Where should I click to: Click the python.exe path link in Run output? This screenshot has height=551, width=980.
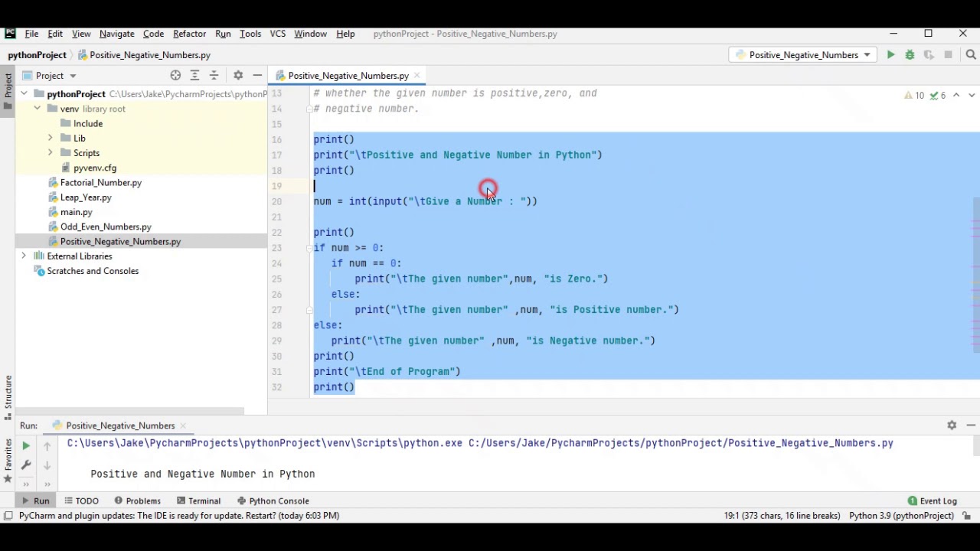pos(265,443)
